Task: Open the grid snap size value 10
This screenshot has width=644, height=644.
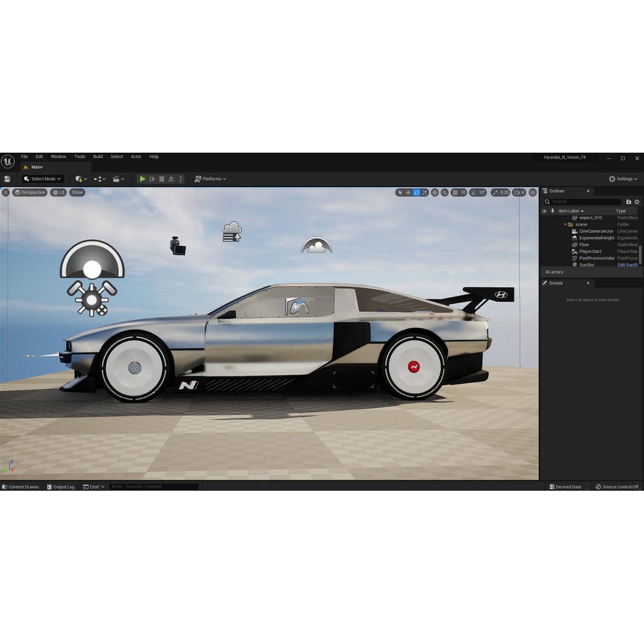Action: 463,193
